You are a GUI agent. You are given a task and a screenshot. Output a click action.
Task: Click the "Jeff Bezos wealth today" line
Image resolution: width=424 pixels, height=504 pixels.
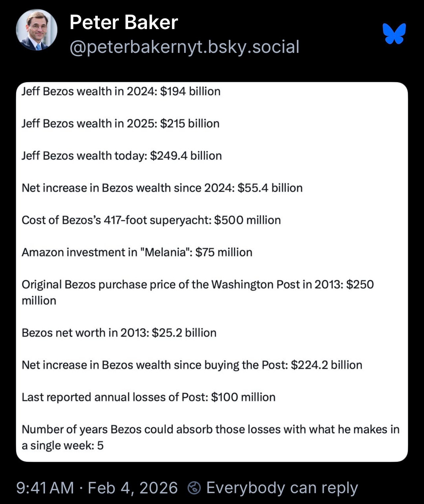point(122,156)
